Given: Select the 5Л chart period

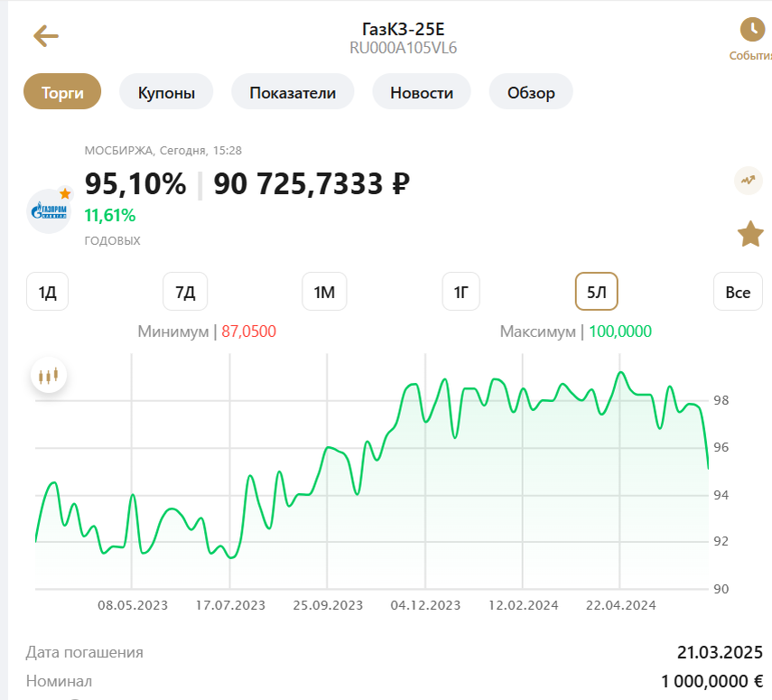Looking at the screenshot, I should click(596, 292).
